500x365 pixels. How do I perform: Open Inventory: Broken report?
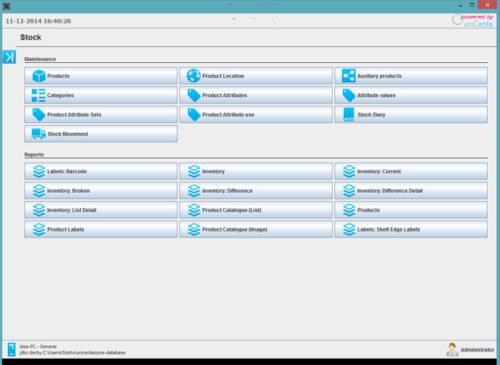coord(101,191)
